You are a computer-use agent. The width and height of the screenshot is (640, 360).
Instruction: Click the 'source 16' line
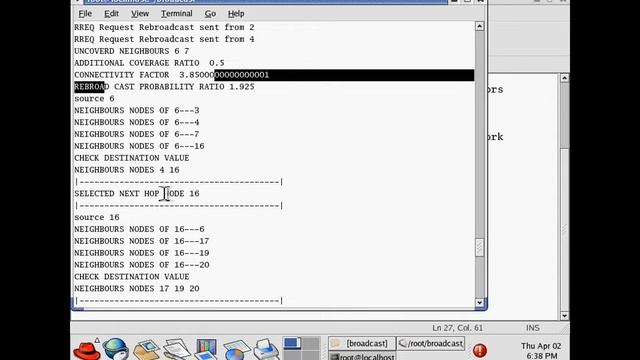coord(97,218)
